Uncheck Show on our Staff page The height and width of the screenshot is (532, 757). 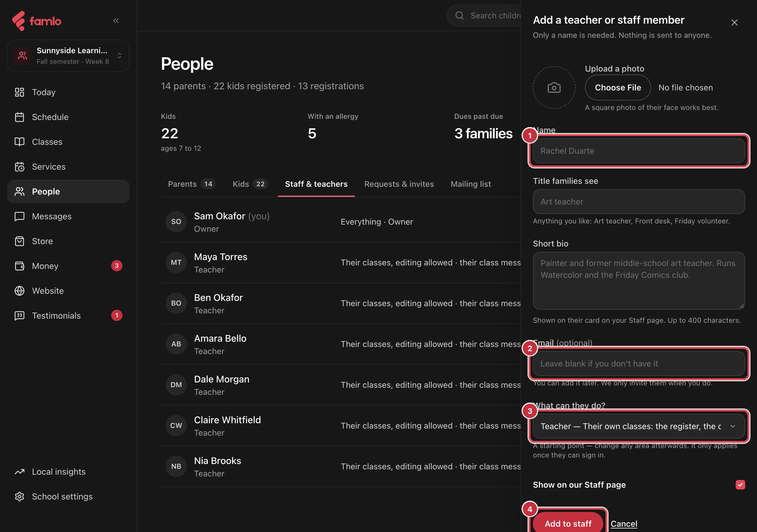[740, 484]
